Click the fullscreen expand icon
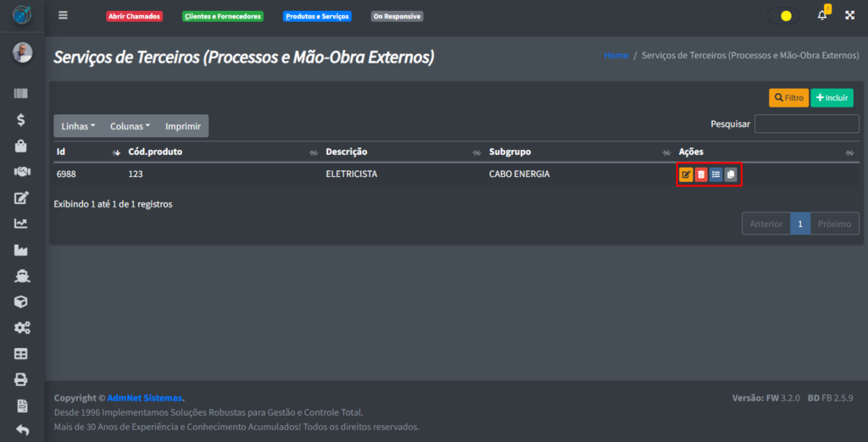The image size is (868, 442). coord(849,15)
